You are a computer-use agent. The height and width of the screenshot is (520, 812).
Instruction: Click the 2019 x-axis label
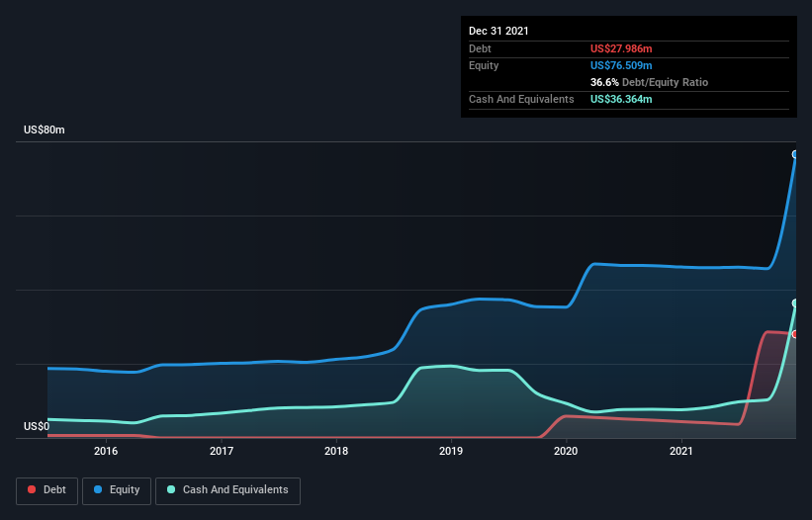click(x=451, y=451)
